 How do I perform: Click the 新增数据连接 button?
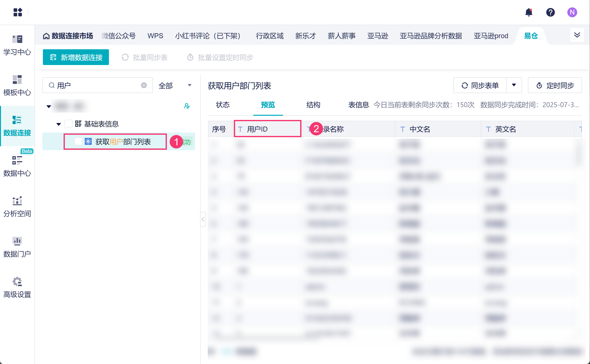click(76, 57)
